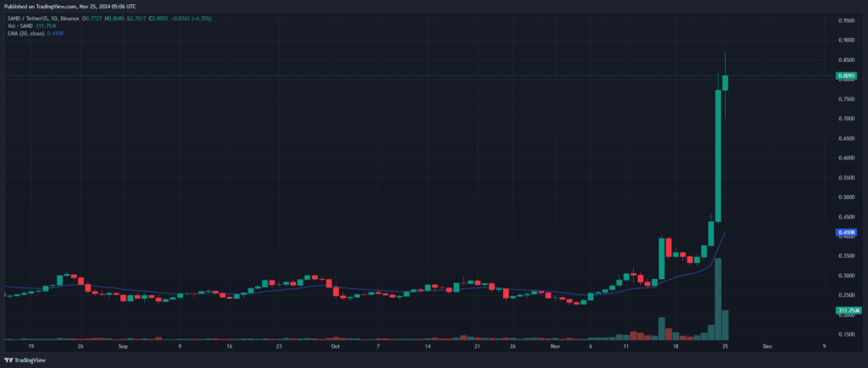This screenshot has height=368, width=868.
Task: Select the SAND / TetherUS symbol title
Action: pyautogui.click(x=28, y=19)
